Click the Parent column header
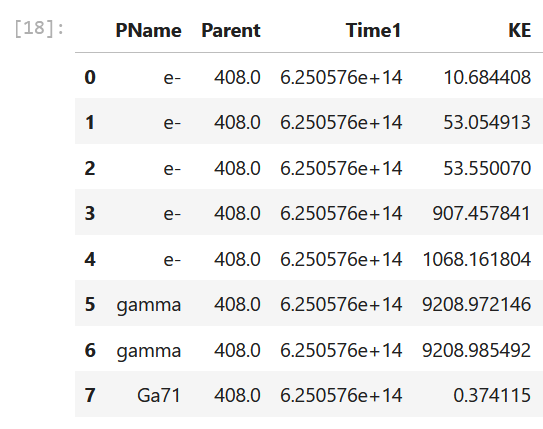 click(x=231, y=30)
